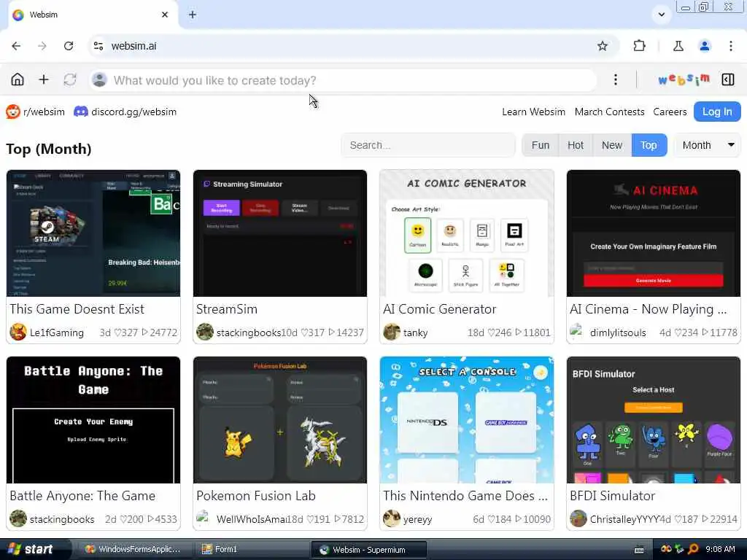Open the extensions puzzle icon

[639, 46]
